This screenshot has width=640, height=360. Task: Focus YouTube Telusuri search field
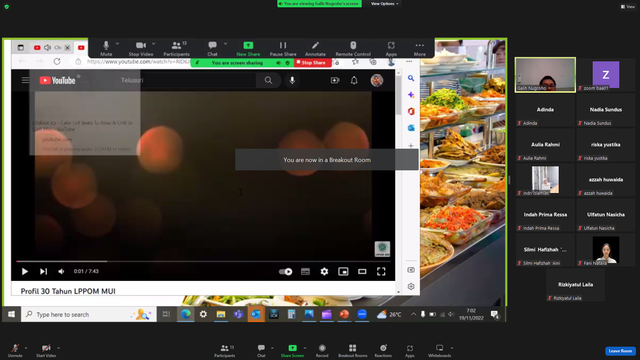186,80
